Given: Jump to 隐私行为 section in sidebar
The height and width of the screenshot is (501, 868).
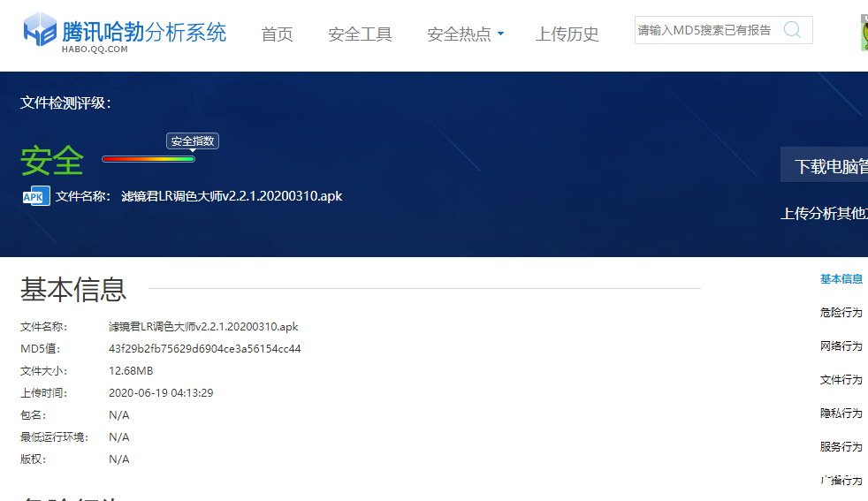Looking at the screenshot, I should 841,413.
